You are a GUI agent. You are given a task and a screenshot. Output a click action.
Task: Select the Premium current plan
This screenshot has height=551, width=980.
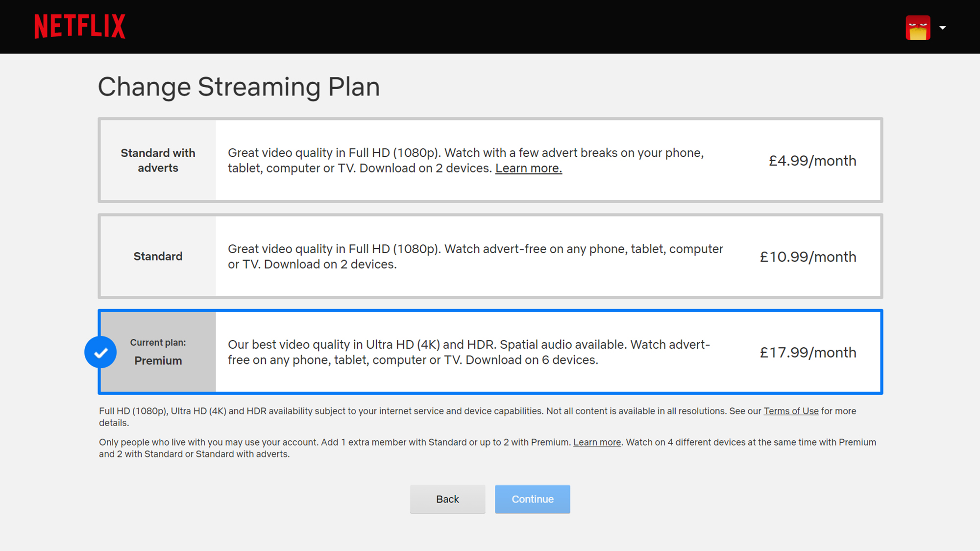tap(158, 360)
